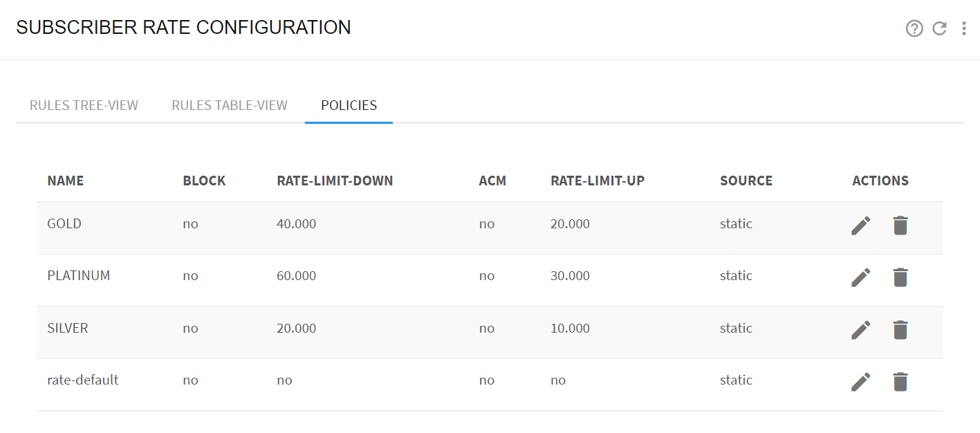The width and height of the screenshot is (980, 433).
Task: Open the three-dot more options menu
Action: pos(964,28)
